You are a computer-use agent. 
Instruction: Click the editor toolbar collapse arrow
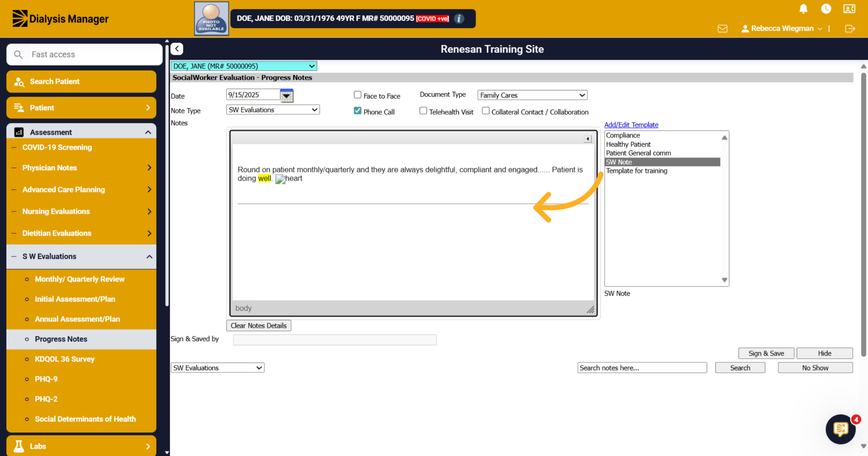pyautogui.click(x=588, y=139)
